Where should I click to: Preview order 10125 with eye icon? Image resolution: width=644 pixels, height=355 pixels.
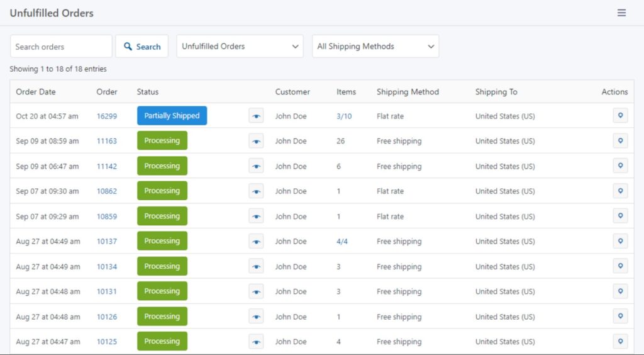[256, 342]
